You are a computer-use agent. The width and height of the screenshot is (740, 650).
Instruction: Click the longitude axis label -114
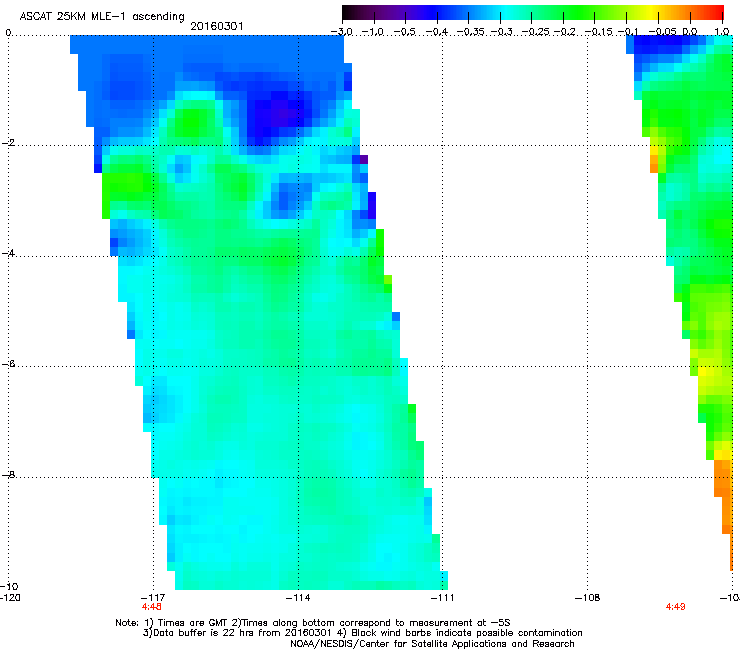point(298,598)
